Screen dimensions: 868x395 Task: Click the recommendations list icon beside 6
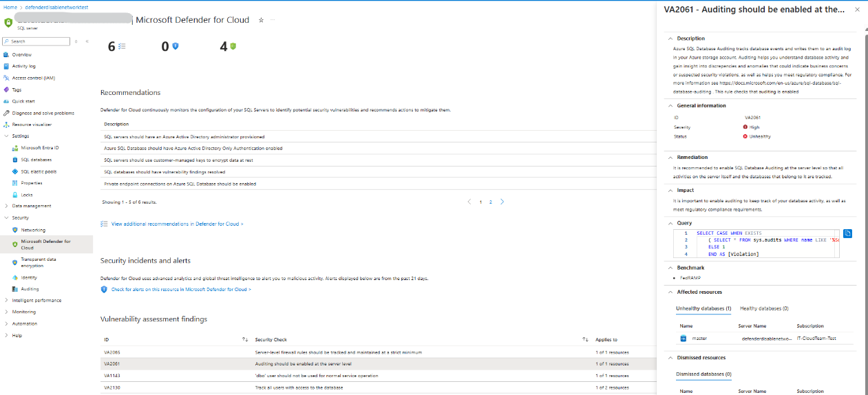(122, 46)
